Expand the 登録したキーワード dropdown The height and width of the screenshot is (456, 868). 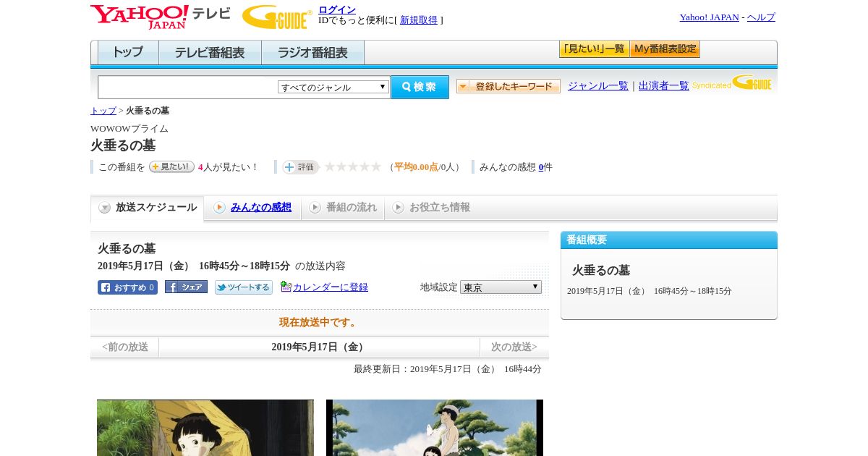(509, 86)
